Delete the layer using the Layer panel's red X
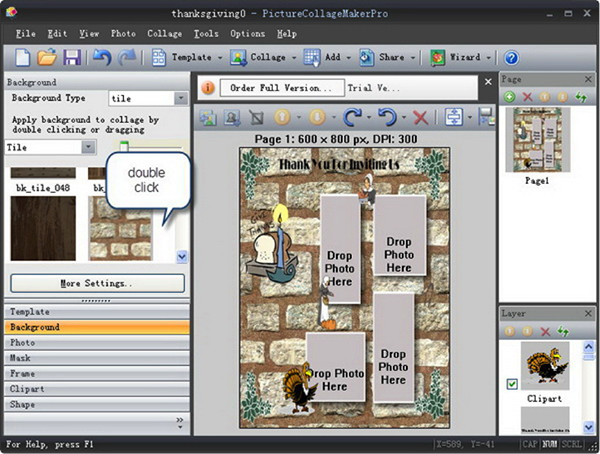The height and width of the screenshot is (454, 600). pos(545,330)
